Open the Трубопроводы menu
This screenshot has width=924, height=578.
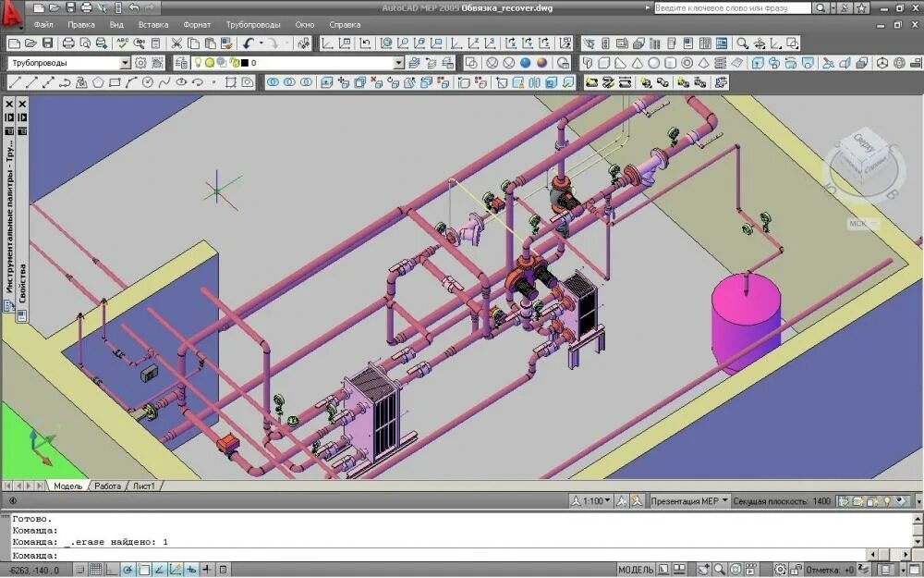coord(253,25)
